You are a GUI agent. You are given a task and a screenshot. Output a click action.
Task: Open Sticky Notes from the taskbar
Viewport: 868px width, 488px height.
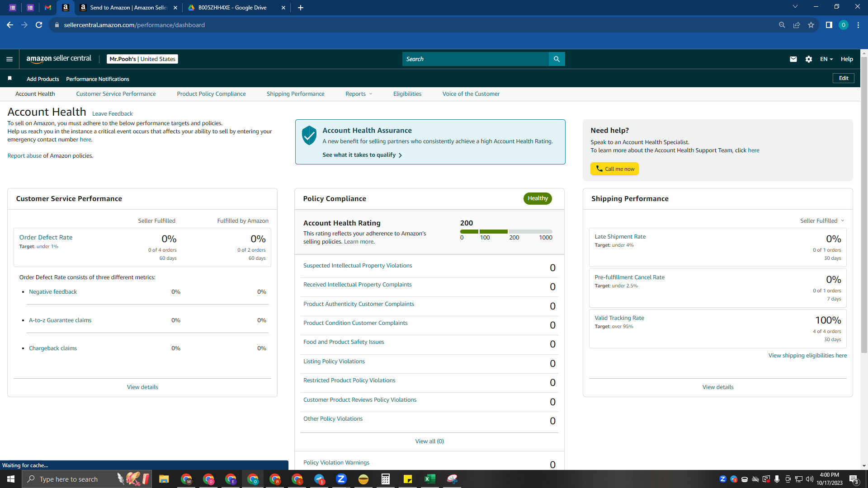coord(408,479)
